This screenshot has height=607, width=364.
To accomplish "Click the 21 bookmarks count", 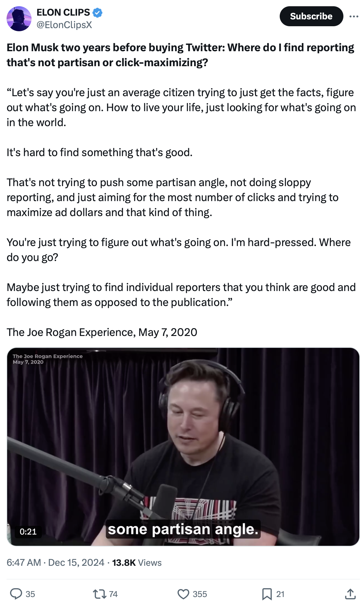I will 280,594.
